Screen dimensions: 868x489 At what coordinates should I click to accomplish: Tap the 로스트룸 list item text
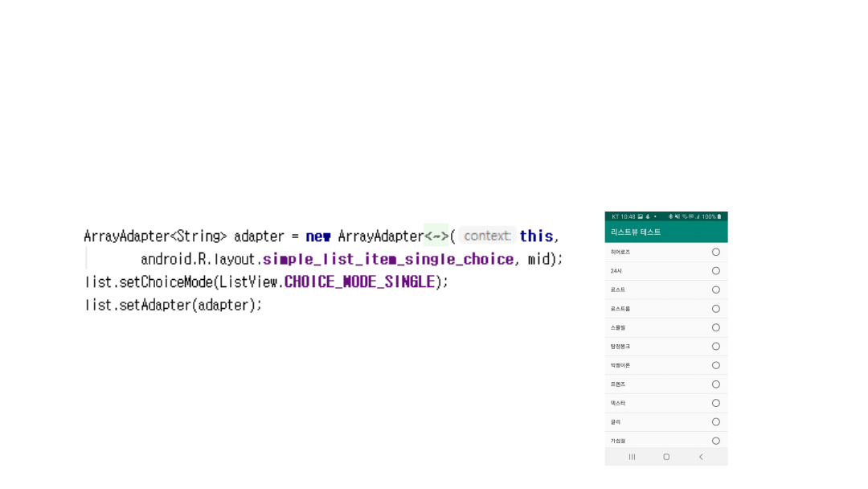point(620,309)
